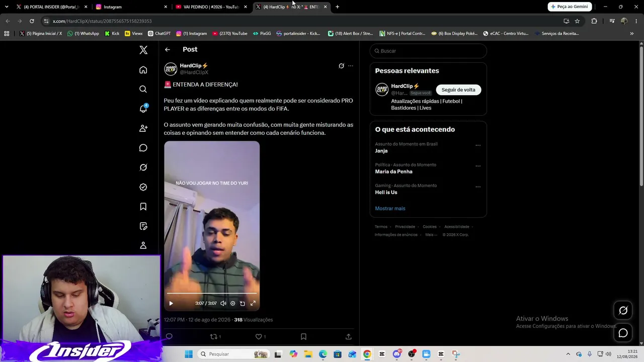Click Mostrar mais link
This screenshot has height=362, width=644.
(390, 208)
